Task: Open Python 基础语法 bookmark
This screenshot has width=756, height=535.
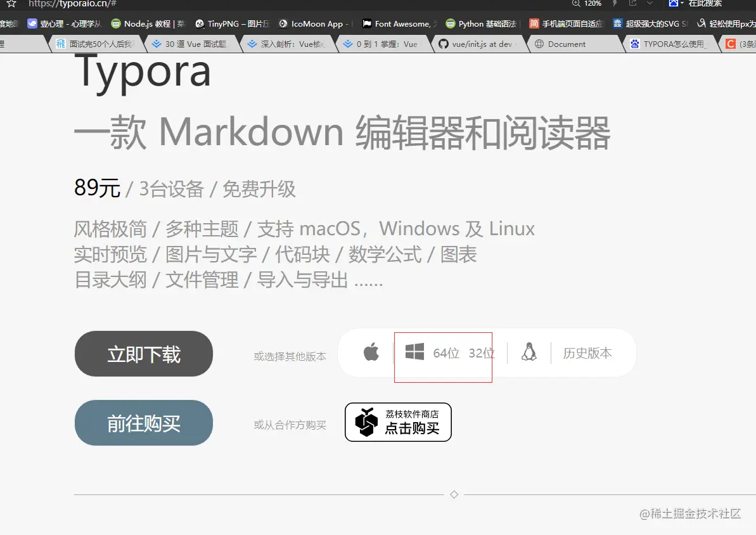Action: (481, 23)
